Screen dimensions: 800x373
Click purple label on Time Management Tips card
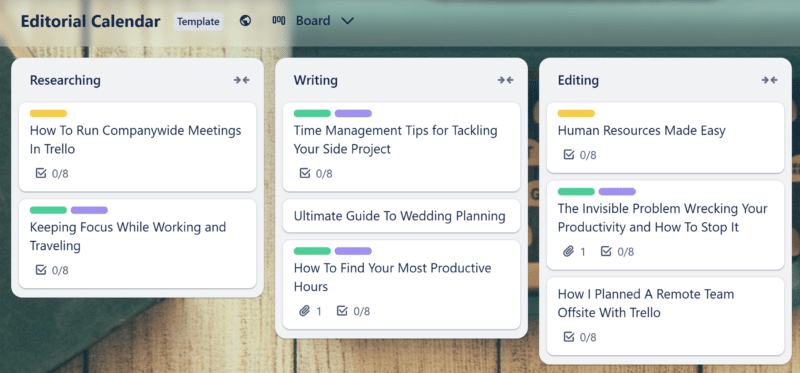(353, 113)
